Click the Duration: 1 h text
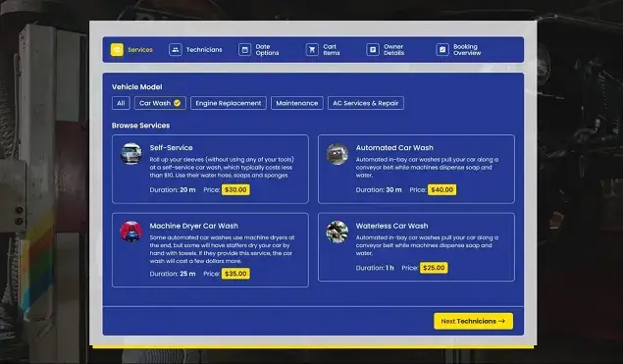The image size is (623, 364). pos(375,268)
